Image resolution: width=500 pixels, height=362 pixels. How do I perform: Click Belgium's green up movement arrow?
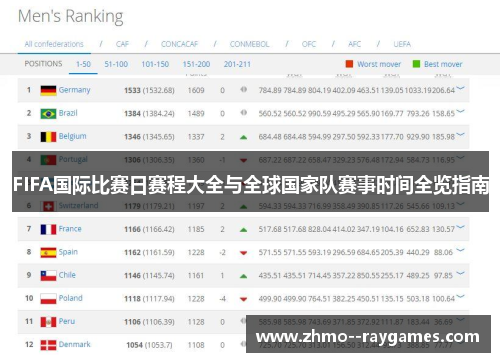(244, 137)
